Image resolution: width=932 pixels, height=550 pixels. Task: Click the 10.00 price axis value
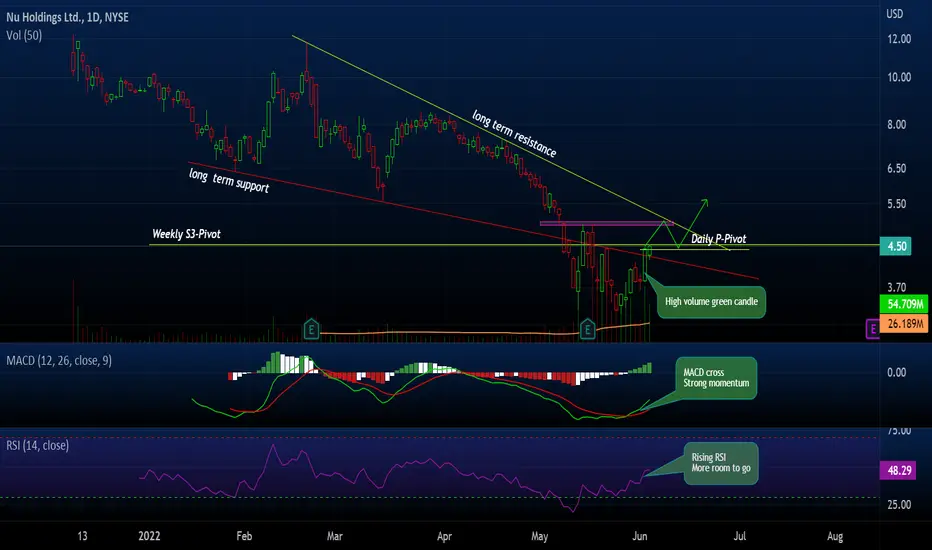pos(899,77)
